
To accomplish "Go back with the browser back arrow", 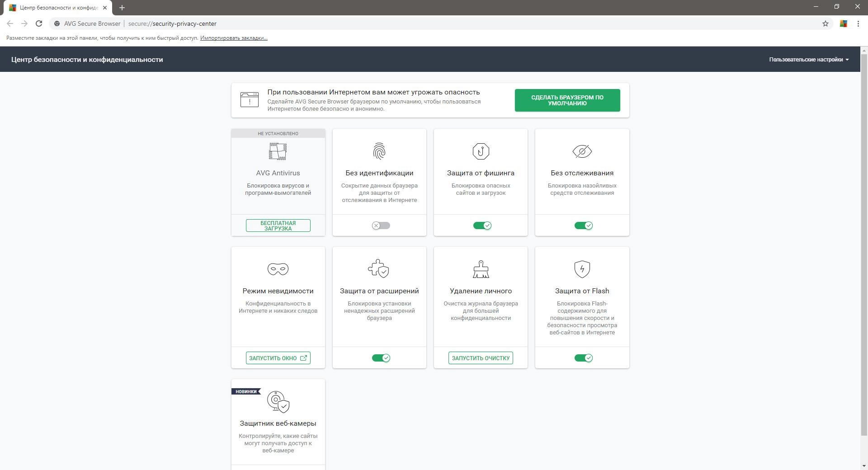I will 10,23.
